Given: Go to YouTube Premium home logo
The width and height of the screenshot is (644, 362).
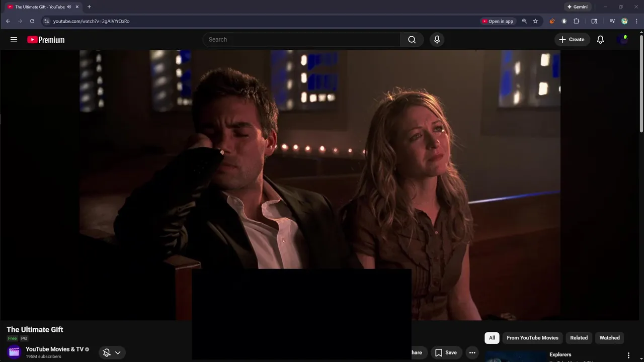Looking at the screenshot, I should (46, 40).
